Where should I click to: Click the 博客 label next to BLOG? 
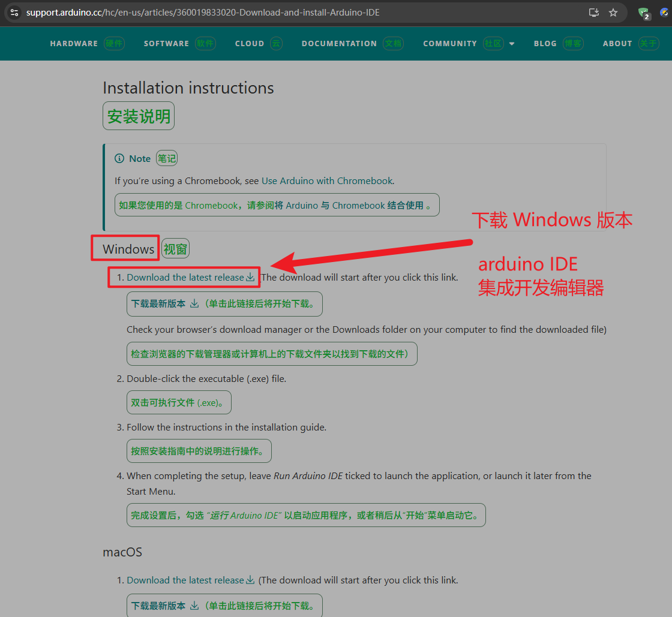[573, 43]
